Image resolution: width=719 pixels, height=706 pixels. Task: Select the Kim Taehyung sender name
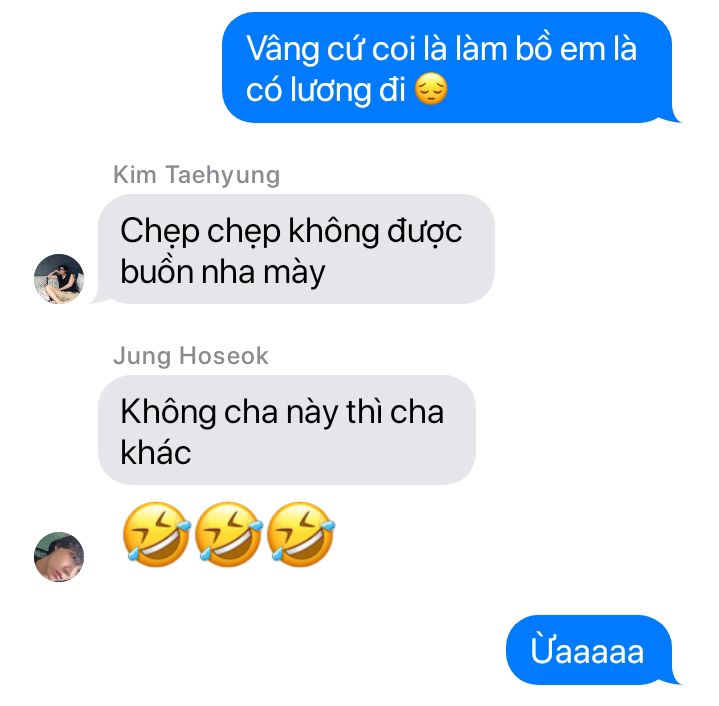pyautogui.click(x=197, y=175)
